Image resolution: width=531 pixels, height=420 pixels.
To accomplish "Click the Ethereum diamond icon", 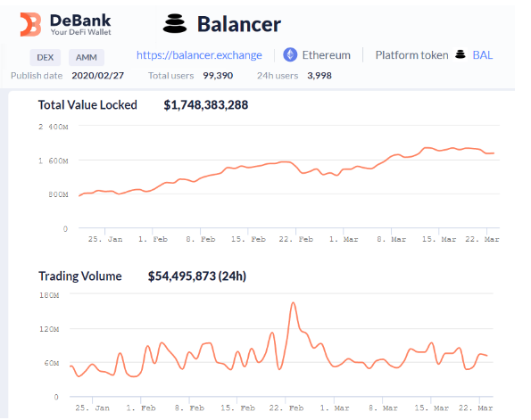I will pyautogui.click(x=290, y=54).
